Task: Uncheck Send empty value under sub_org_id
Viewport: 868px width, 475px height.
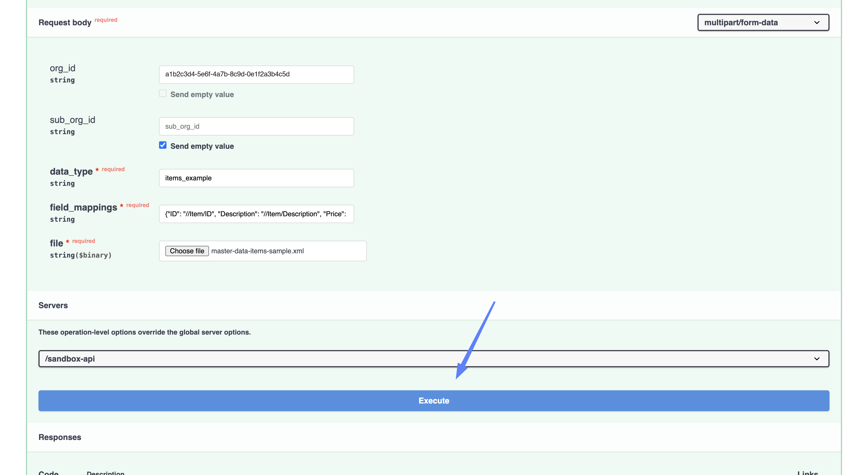Action: point(163,145)
